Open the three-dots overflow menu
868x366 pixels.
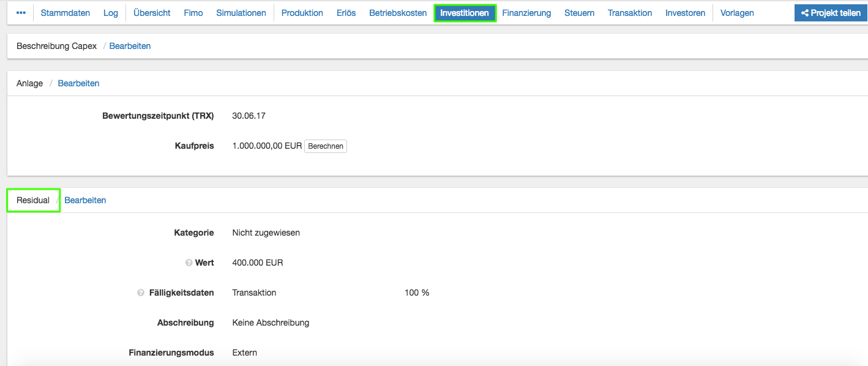pos(21,13)
